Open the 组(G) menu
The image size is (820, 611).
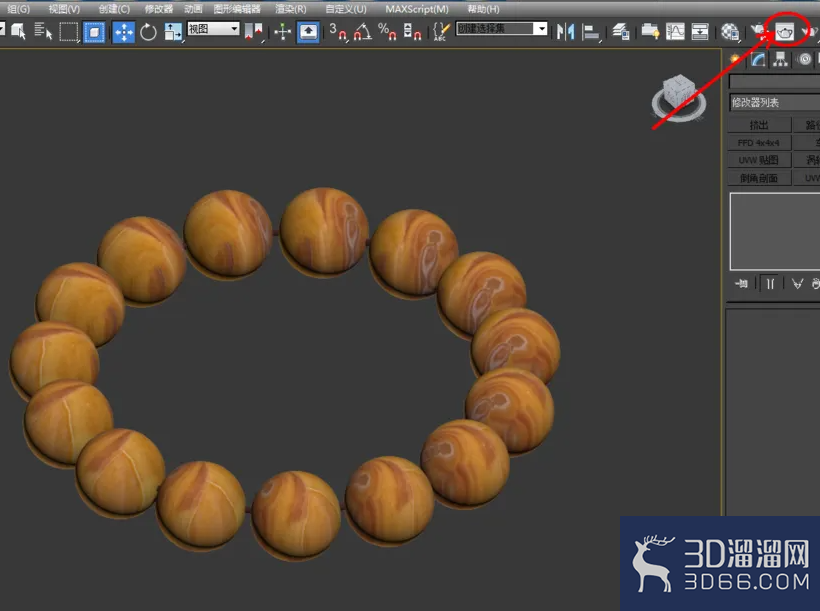tap(19, 9)
